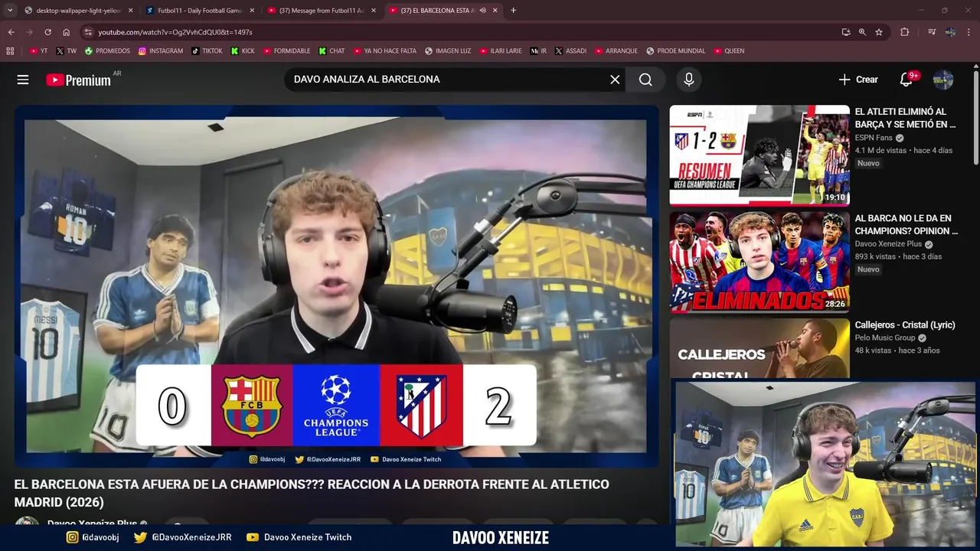Open the browser home page icon
This screenshot has height=551, width=980.
coord(66,32)
